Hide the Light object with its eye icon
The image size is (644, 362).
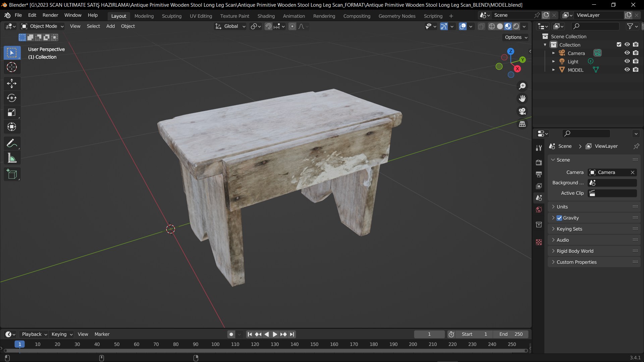tap(627, 61)
